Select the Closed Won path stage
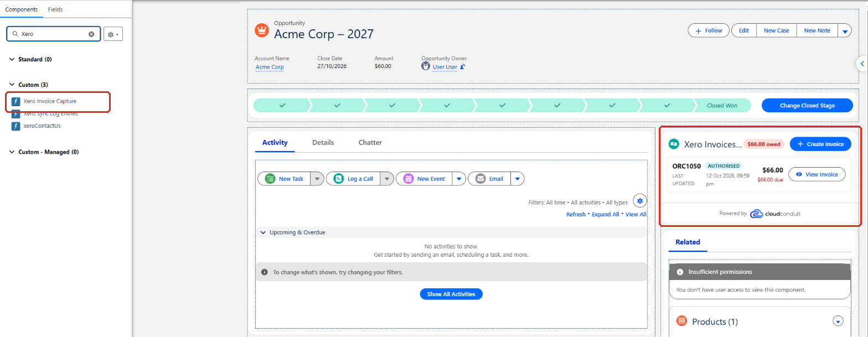Viewport: 868px width, 337px height. coord(722,105)
